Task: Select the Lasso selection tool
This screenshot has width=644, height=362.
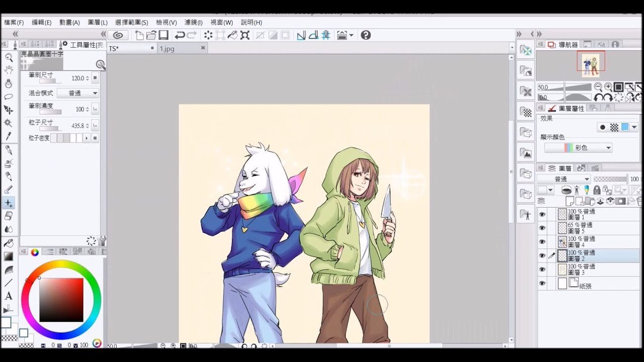Action: point(9,97)
